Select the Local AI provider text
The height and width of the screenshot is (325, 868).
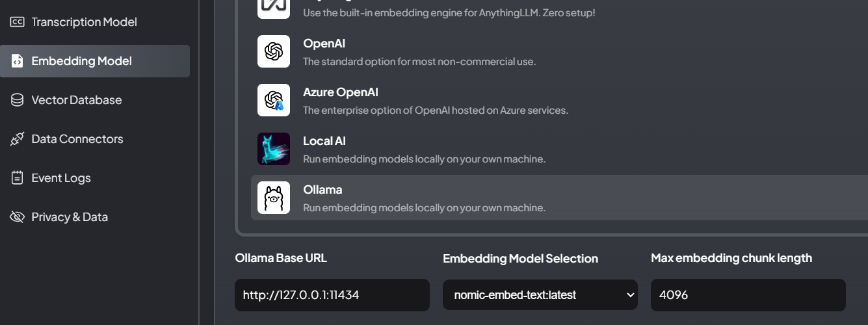coord(324,141)
